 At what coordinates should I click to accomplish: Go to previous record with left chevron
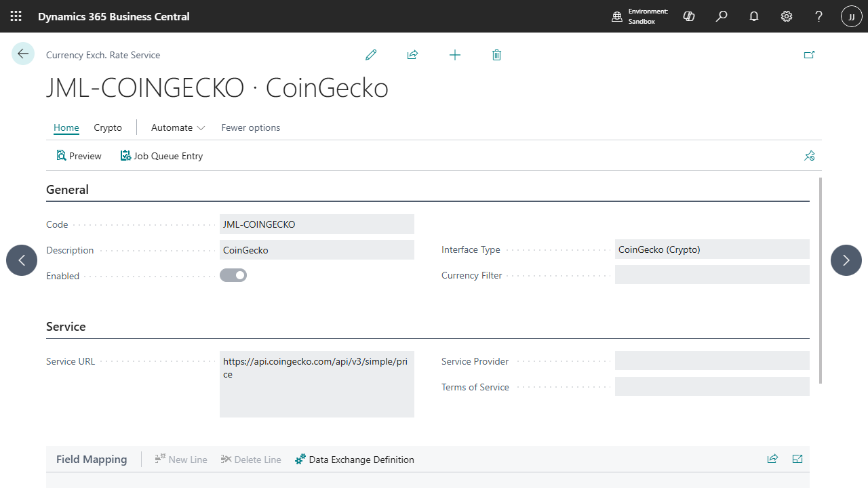coord(21,260)
